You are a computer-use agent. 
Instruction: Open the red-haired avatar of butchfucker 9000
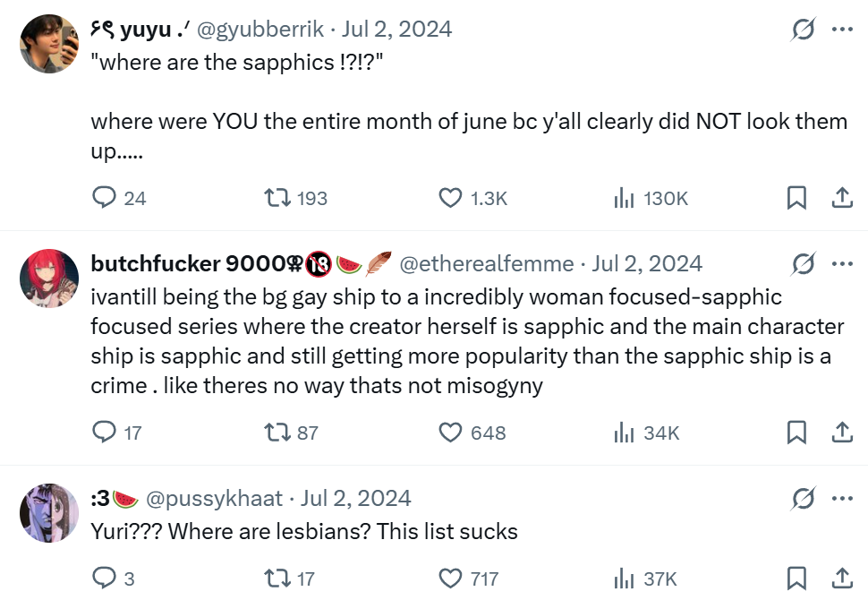point(49,279)
